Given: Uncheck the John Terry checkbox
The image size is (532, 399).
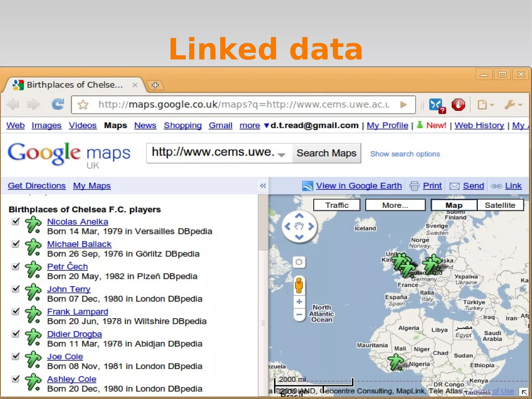Looking at the screenshot, I should coord(16,289).
